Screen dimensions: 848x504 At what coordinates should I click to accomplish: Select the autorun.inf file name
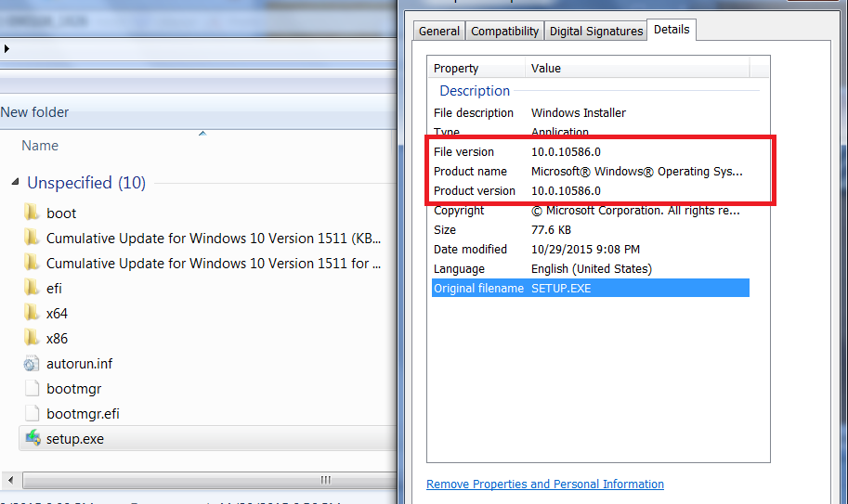80,364
